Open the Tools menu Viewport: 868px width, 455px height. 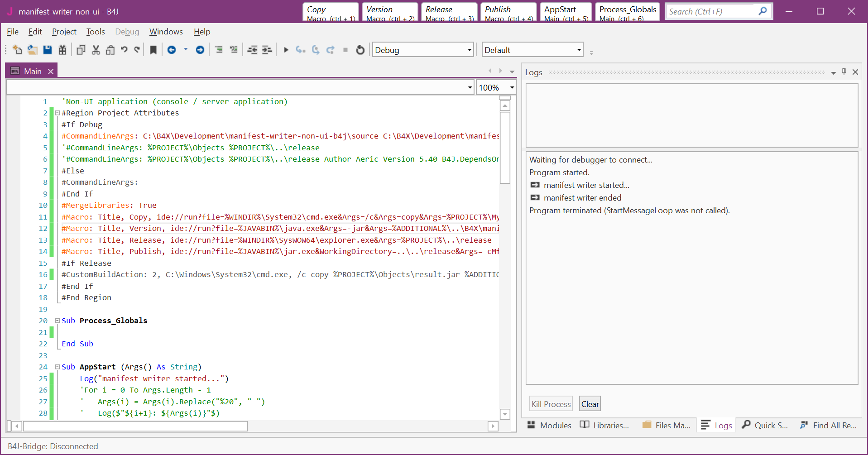(96, 32)
